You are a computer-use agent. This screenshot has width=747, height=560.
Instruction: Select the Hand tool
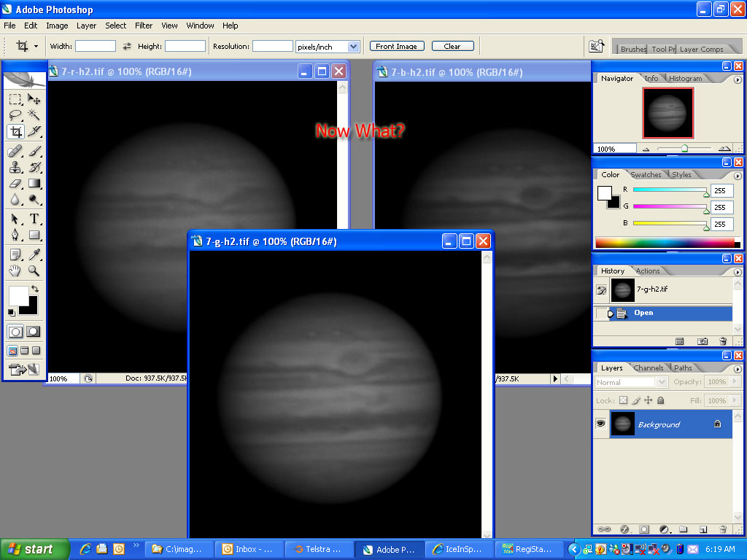point(15,271)
